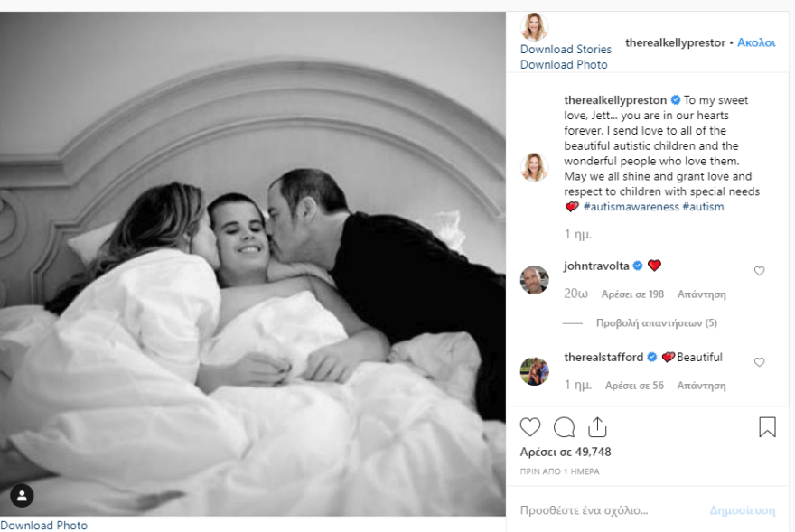Screen dimensions: 795x532
Task: Open the #autism hashtag
Action: pyautogui.click(x=703, y=207)
